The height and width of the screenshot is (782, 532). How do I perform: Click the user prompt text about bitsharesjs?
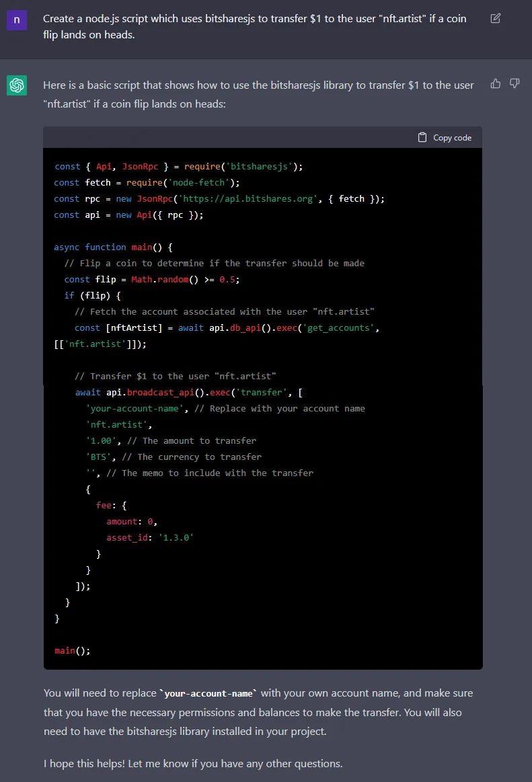pos(254,26)
